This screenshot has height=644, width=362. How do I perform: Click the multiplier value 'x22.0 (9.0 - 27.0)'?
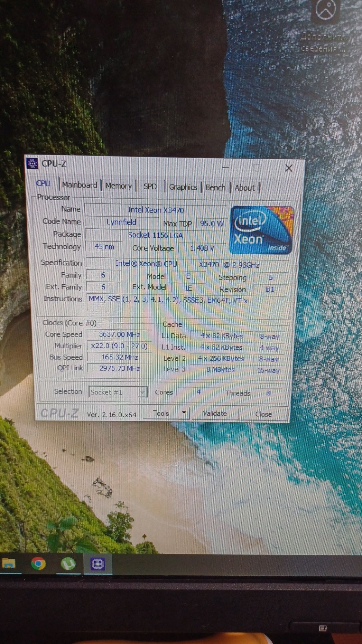coord(119,346)
